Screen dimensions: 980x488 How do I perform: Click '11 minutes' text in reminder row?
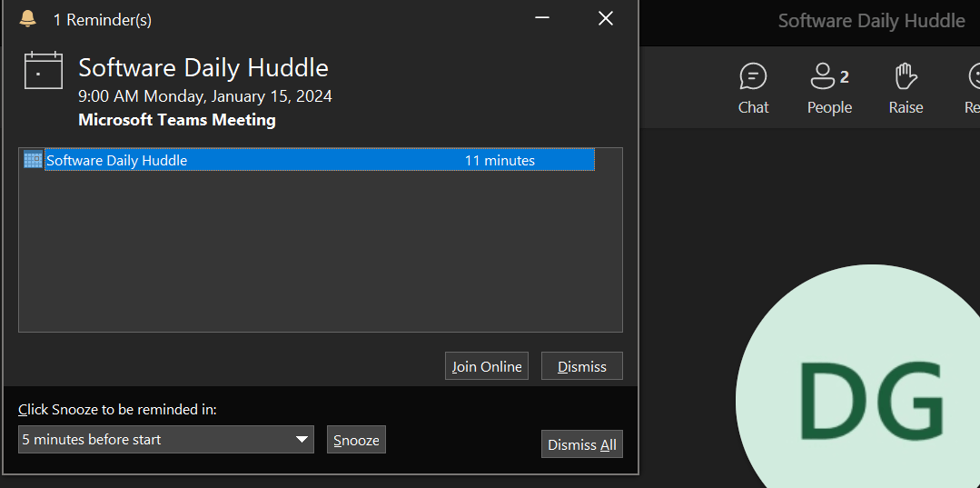tap(500, 160)
